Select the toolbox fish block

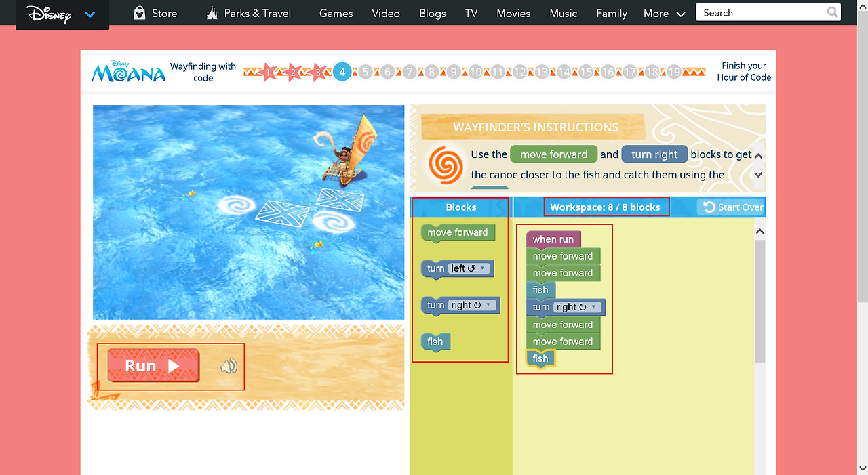pos(435,342)
